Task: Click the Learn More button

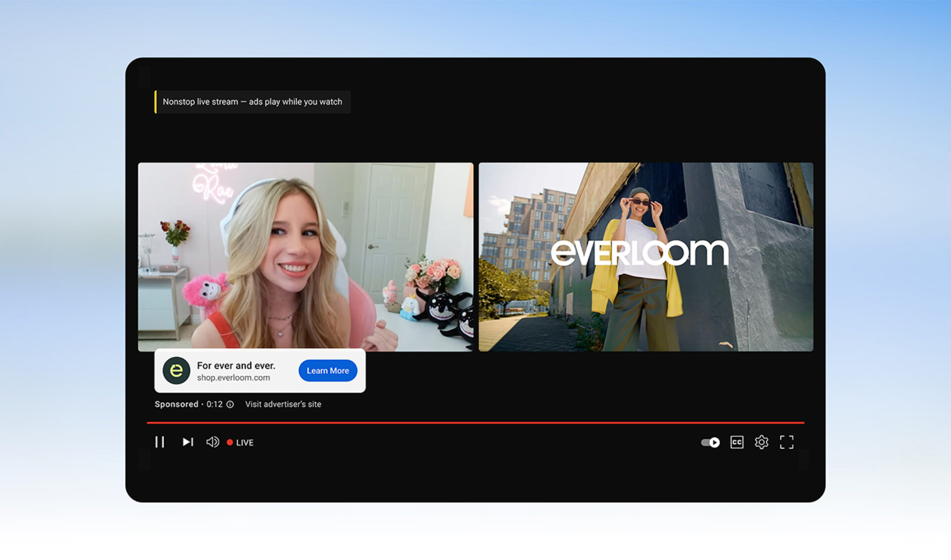Action: point(327,370)
